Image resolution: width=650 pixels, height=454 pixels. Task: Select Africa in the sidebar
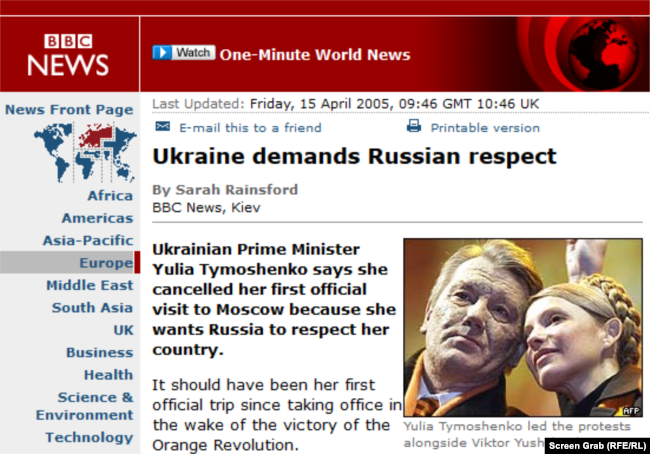click(x=110, y=196)
